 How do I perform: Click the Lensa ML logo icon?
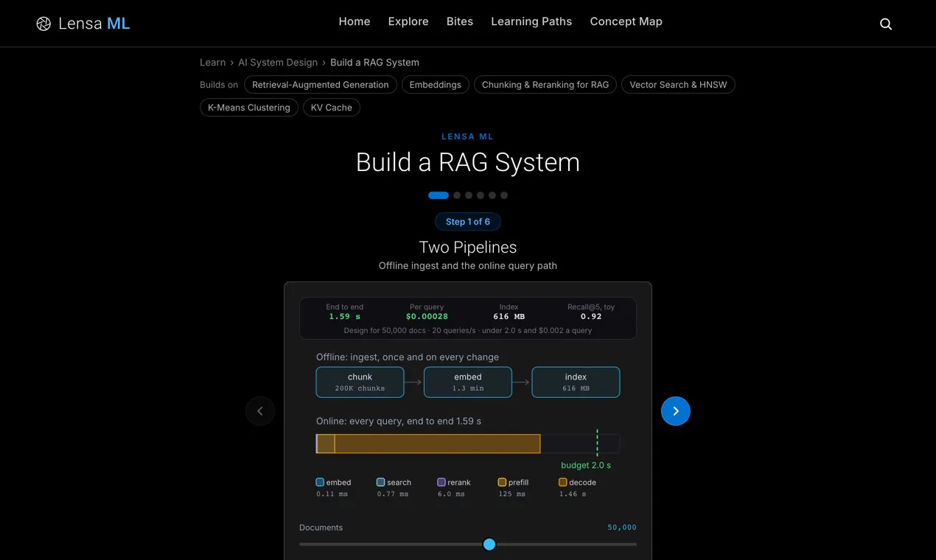click(43, 24)
